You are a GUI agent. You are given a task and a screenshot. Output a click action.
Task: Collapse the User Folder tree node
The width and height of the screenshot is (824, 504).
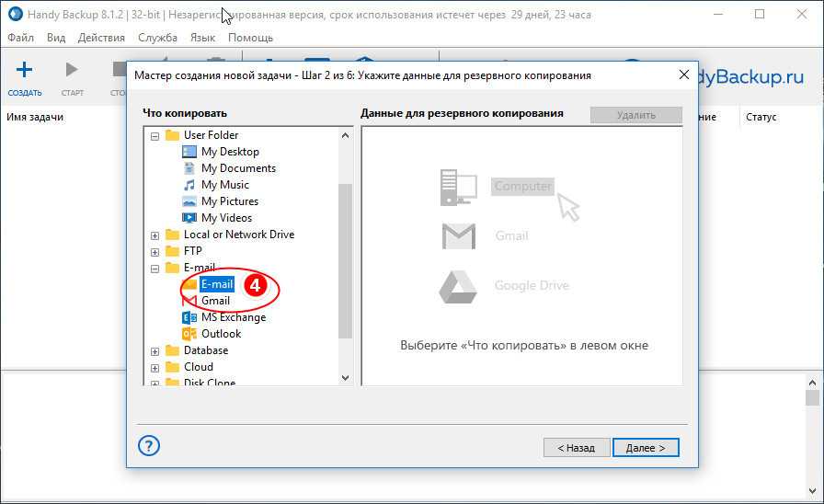(155, 135)
